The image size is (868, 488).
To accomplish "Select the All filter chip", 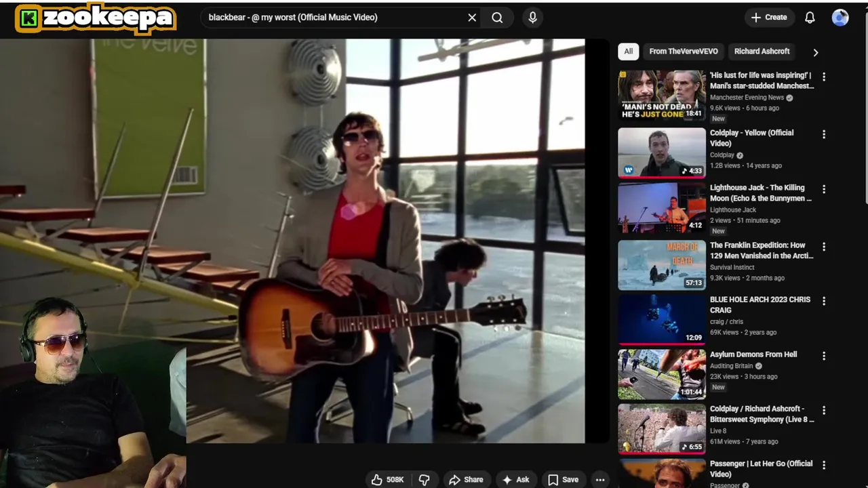I will tap(629, 52).
